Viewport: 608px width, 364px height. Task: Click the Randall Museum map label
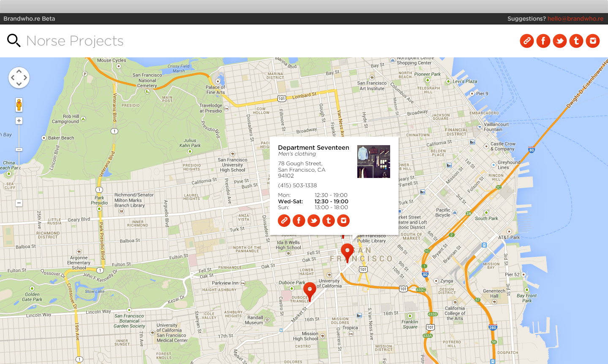255,320
